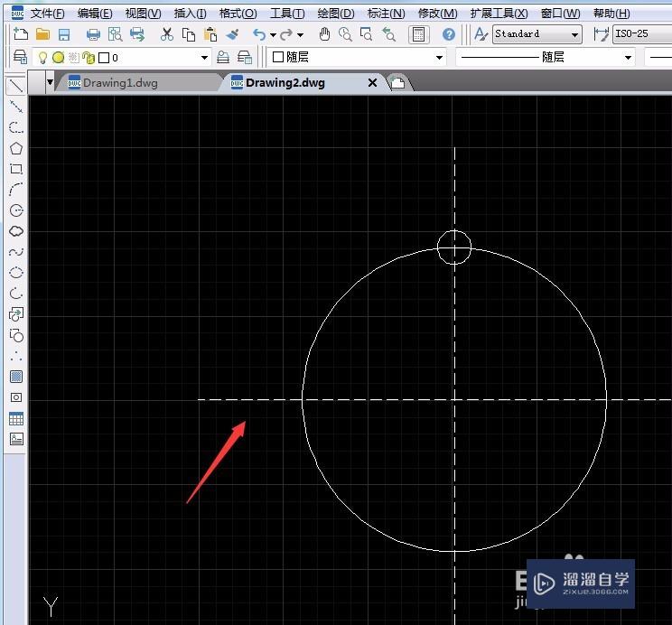Click Make object's layer current icon

[223, 58]
